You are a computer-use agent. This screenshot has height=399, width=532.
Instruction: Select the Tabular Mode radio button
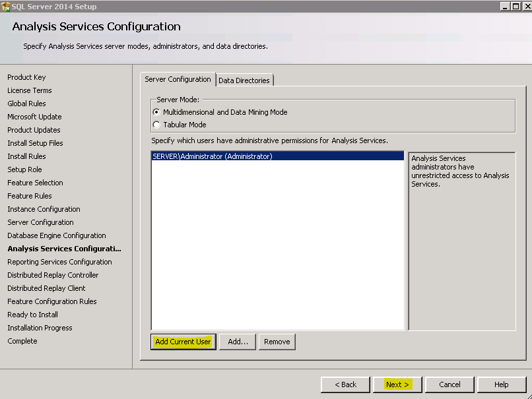[x=156, y=125]
